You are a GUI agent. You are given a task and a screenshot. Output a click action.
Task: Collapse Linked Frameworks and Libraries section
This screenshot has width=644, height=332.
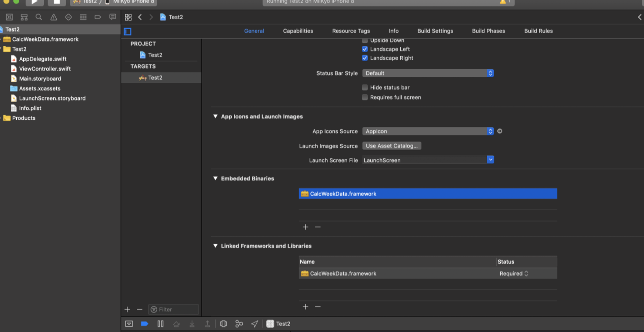coord(215,246)
